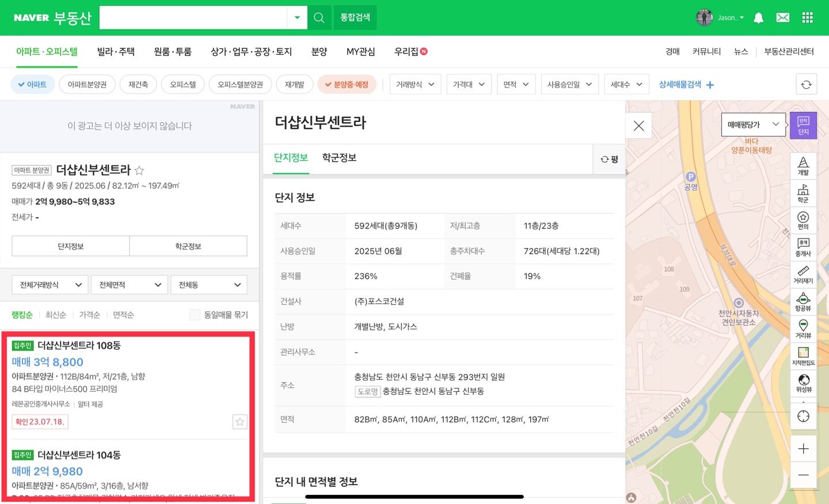Viewport: 829px width, 504px height.
Task: Open 상세매물검색 advanced search
Action: pyautogui.click(x=686, y=85)
